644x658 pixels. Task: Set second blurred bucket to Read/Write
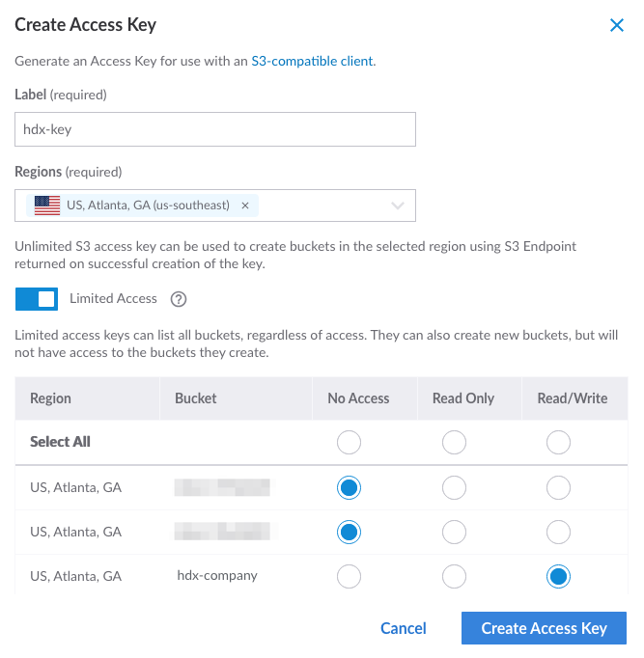558,533
